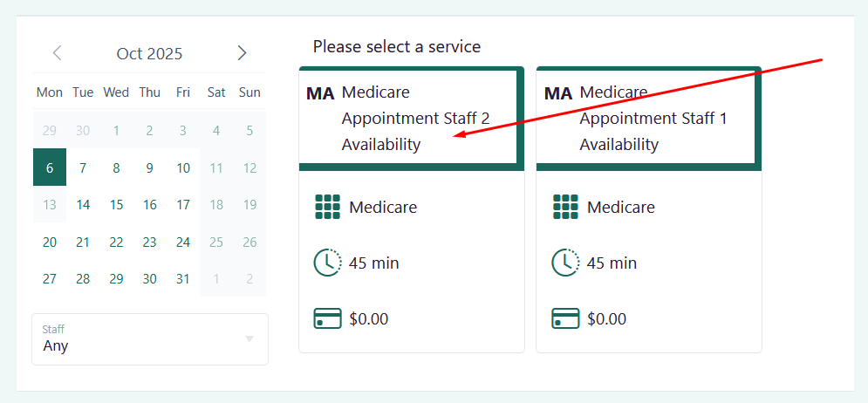Go to next month in calendar

[x=242, y=53]
